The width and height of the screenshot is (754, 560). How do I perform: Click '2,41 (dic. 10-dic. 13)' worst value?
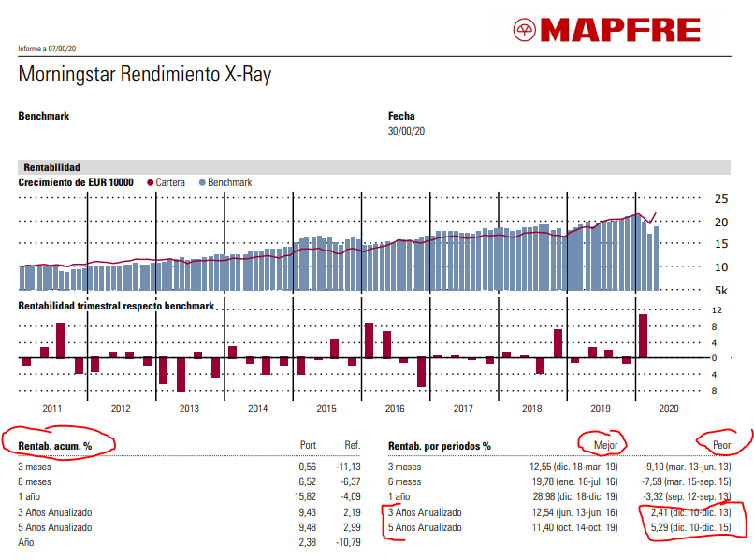[x=691, y=512]
